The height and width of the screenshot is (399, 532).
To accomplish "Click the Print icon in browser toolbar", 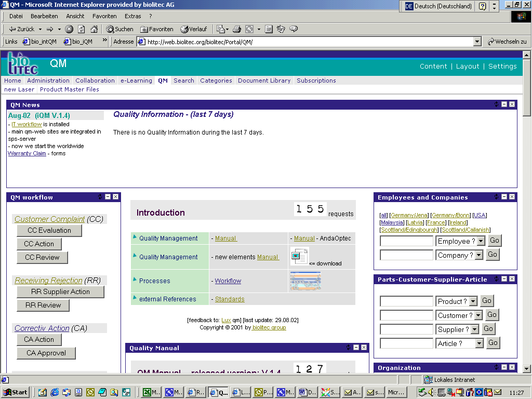I will coord(236,29).
